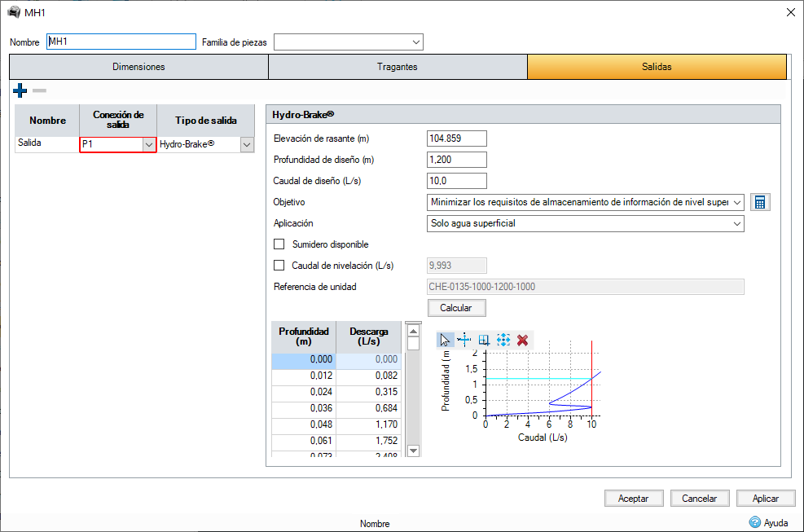Open Tipo de salida Hydro-Brake dropdown
Viewport: 804px width, 532px height.
point(247,145)
